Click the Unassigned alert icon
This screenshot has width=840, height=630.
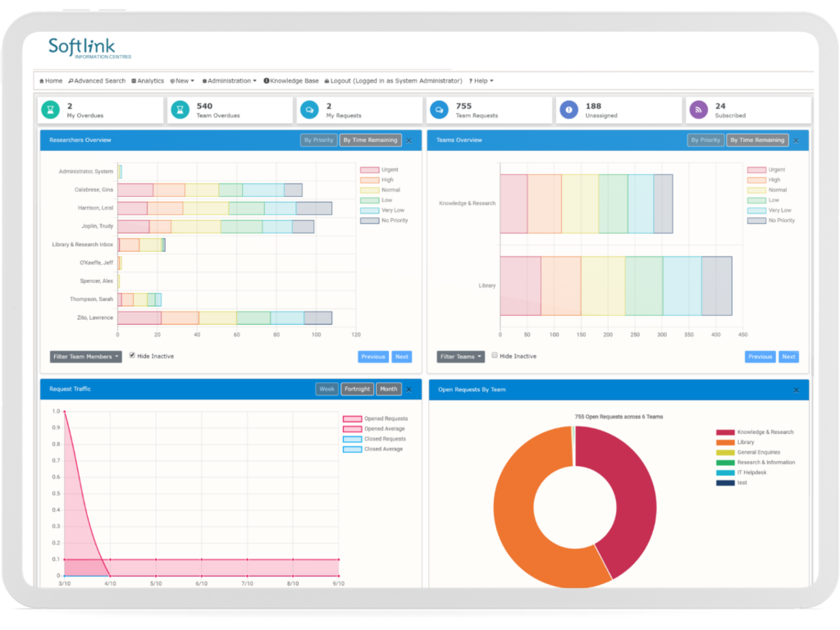[568, 110]
